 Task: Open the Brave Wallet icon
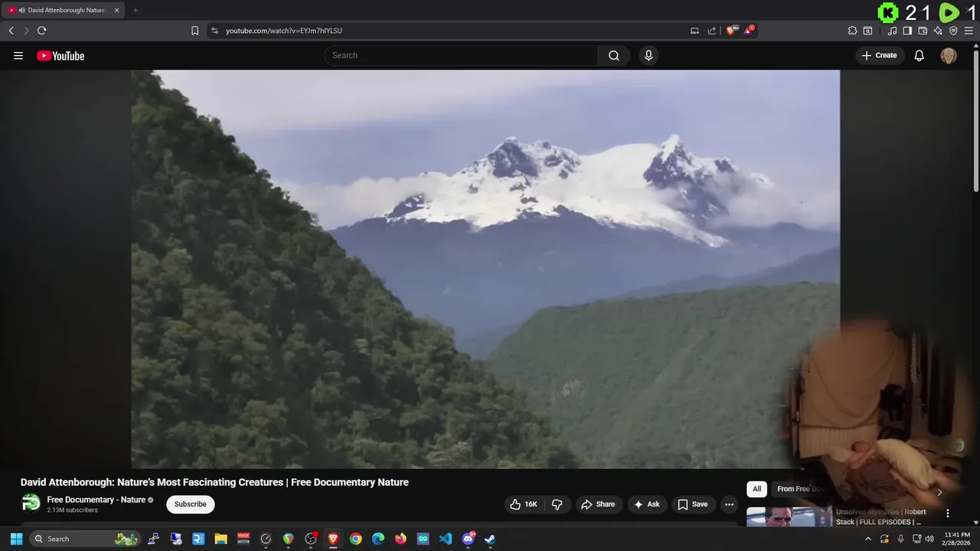click(x=923, y=31)
